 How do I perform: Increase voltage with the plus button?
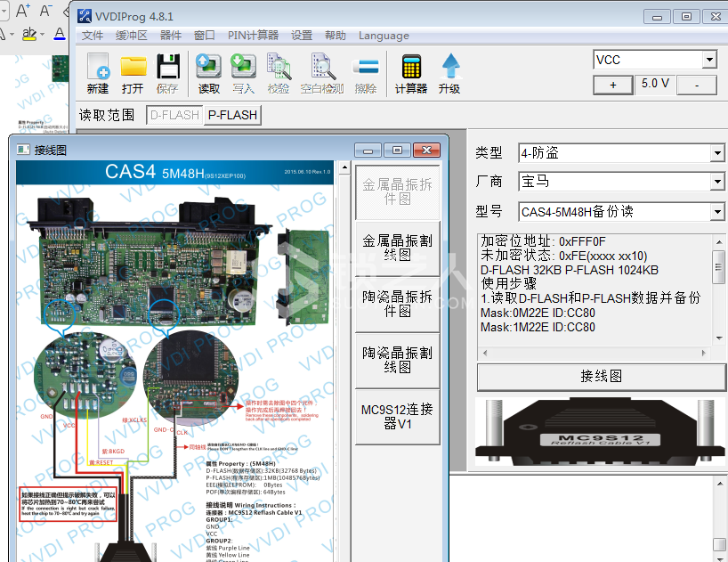tap(613, 85)
